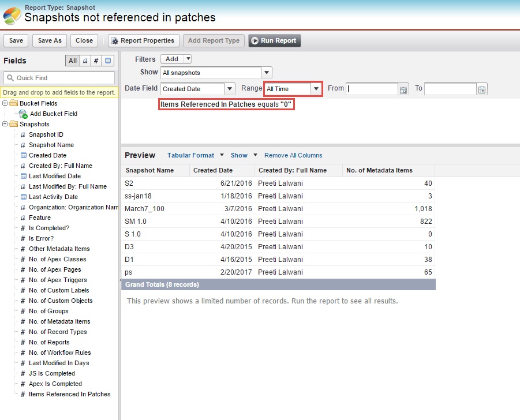
Task: Collapse the Snapshots folder tree
Action: click(x=5, y=124)
